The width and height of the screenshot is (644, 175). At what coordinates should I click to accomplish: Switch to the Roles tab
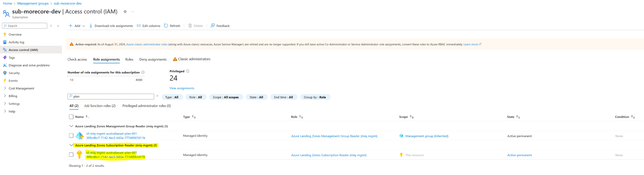click(129, 59)
